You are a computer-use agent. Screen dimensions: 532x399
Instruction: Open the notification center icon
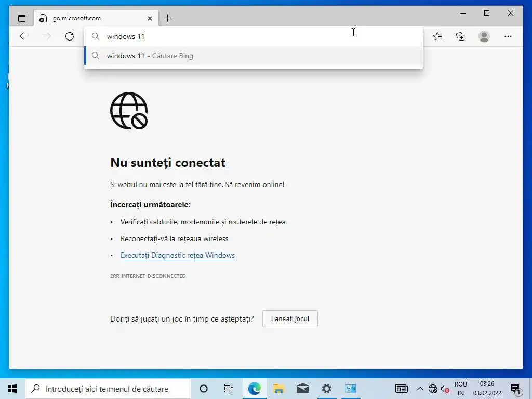[x=515, y=389]
